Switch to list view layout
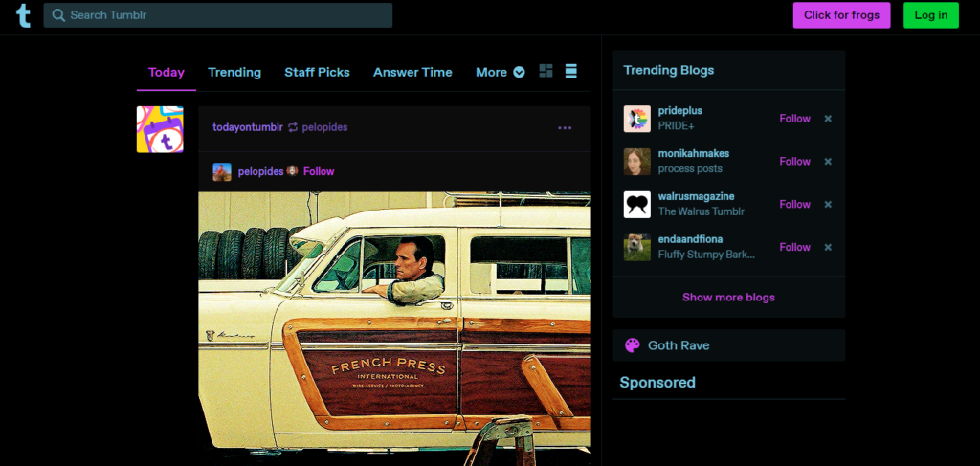 pyautogui.click(x=570, y=71)
